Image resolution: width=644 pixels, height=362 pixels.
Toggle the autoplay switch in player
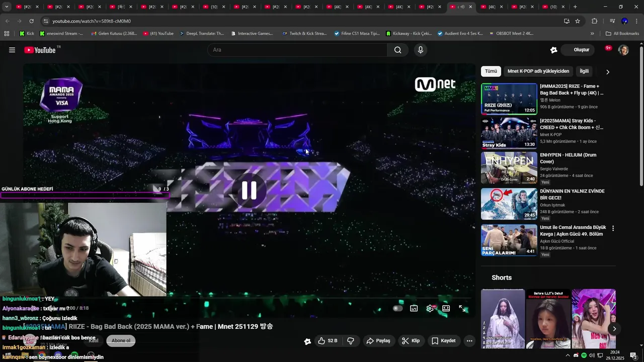pyautogui.click(x=397, y=308)
